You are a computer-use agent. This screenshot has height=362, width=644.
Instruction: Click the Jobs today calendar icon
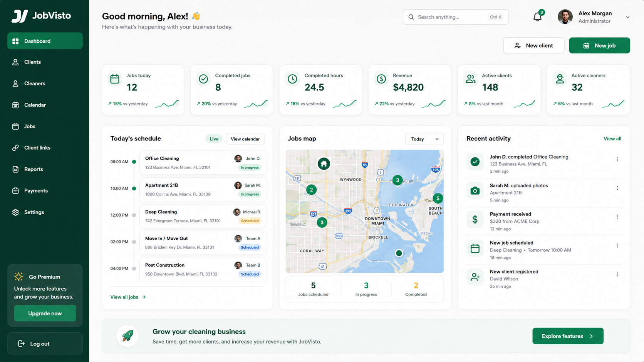[115, 79]
